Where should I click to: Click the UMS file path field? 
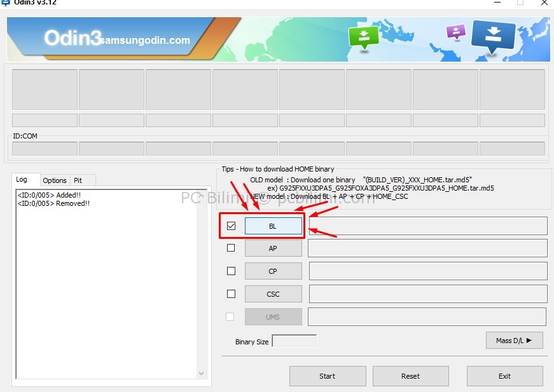[427, 316]
